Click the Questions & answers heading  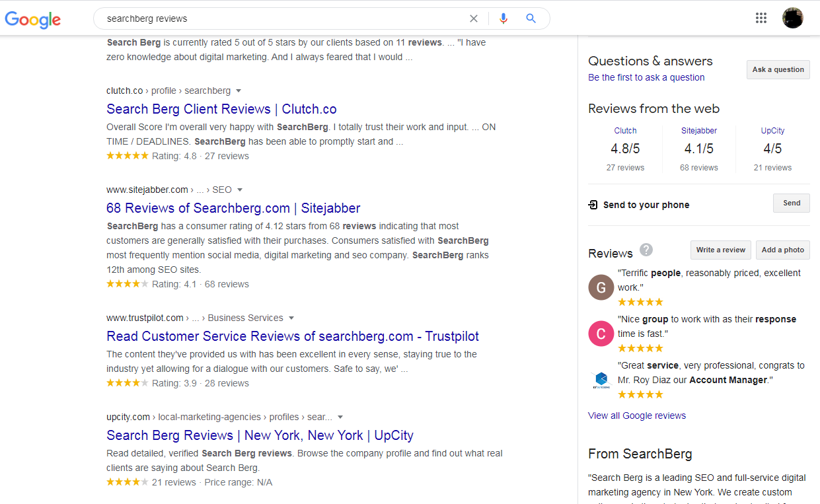click(650, 61)
